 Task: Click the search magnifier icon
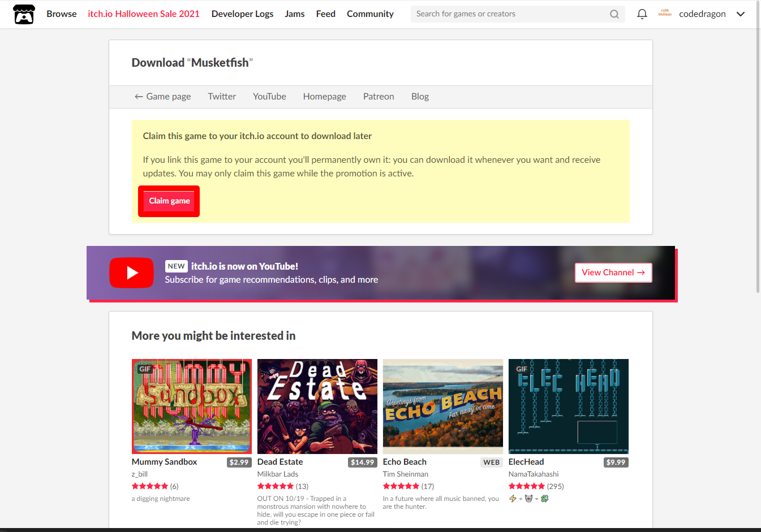pyautogui.click(x=614, y=14)
